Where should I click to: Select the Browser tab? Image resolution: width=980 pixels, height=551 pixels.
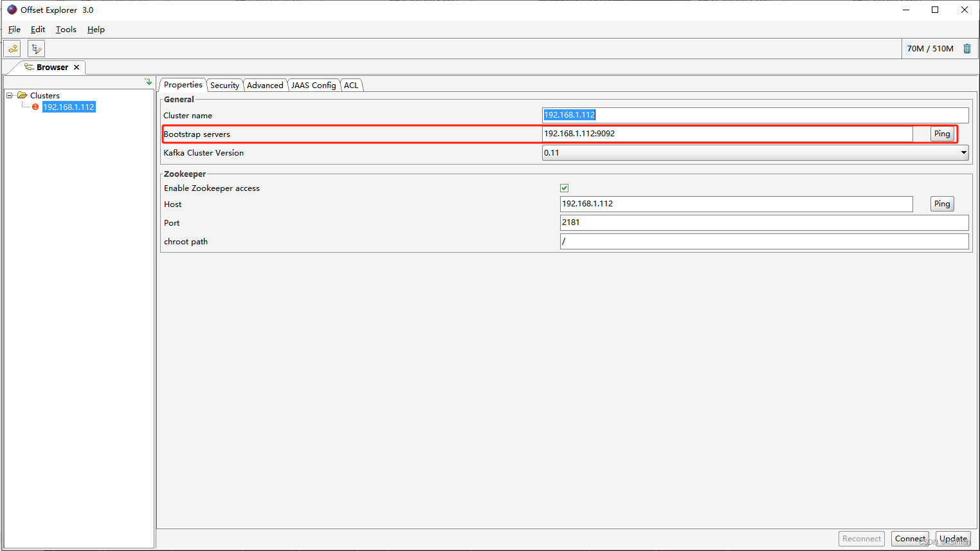pos(52,67)
